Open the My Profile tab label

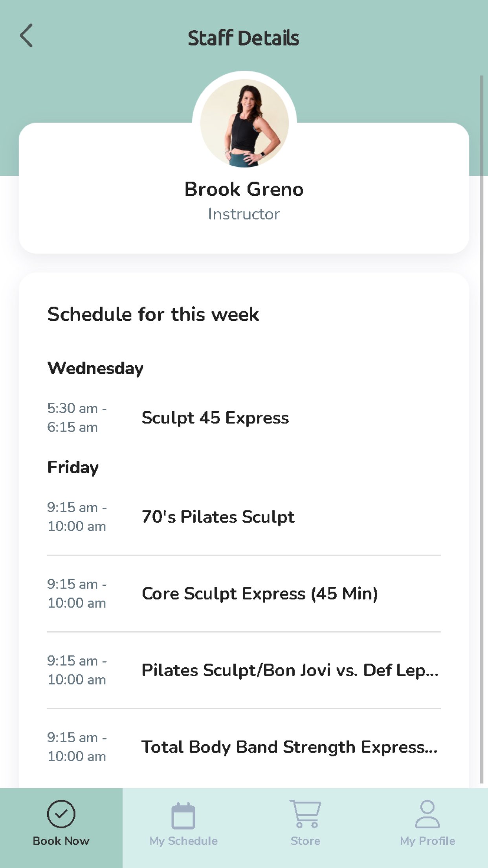coord(427,841)
